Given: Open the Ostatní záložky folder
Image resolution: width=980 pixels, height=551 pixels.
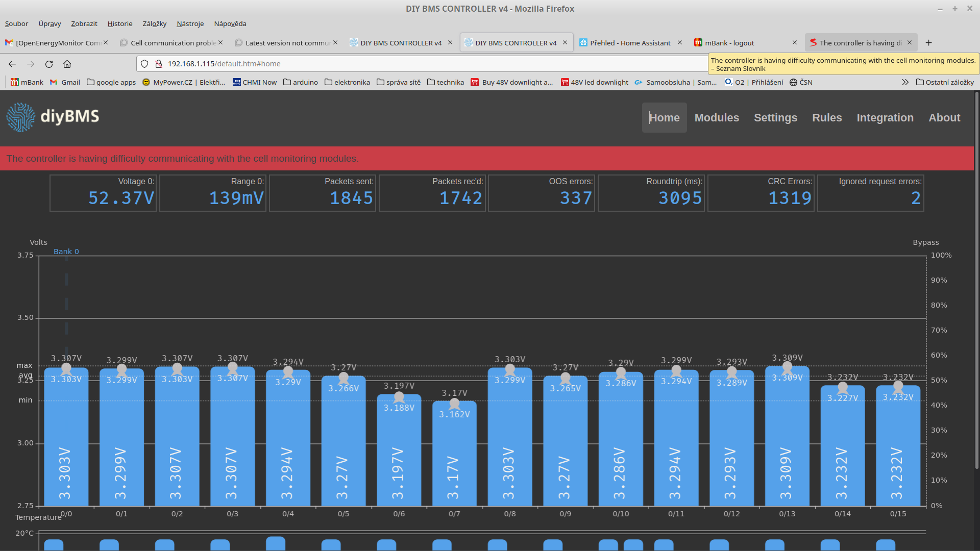Looking at the screenshot, I should [945, 82].
